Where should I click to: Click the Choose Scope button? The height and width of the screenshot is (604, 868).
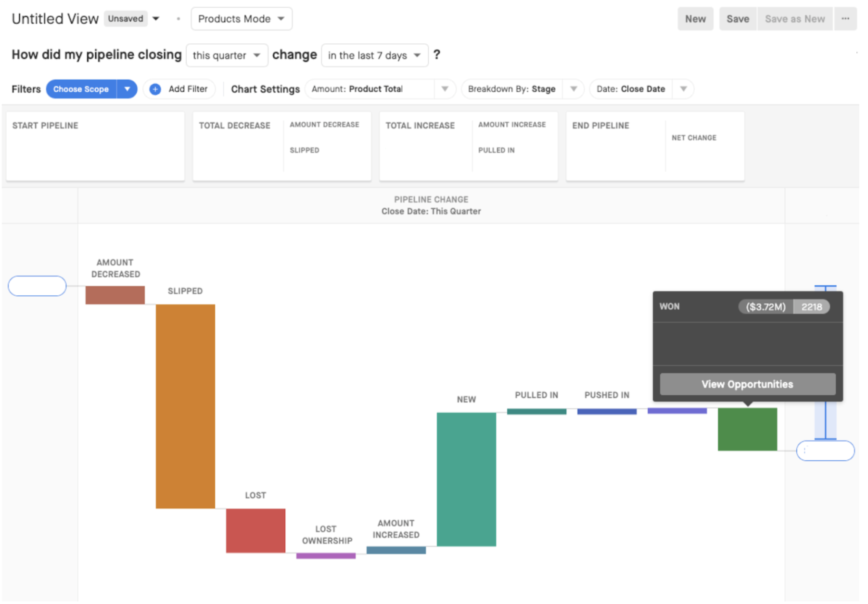[81, 89]
